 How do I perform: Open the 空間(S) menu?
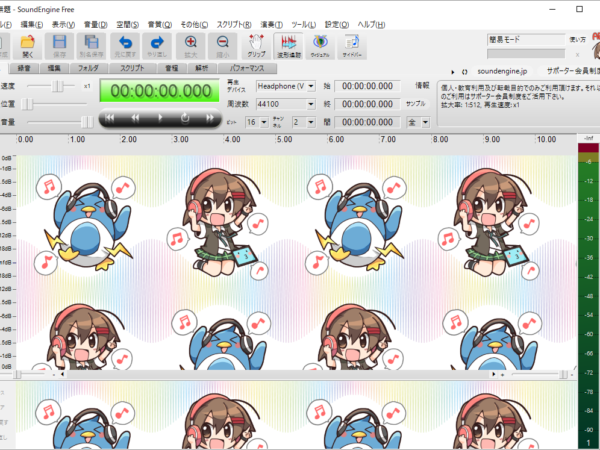[x=127, y=25]
